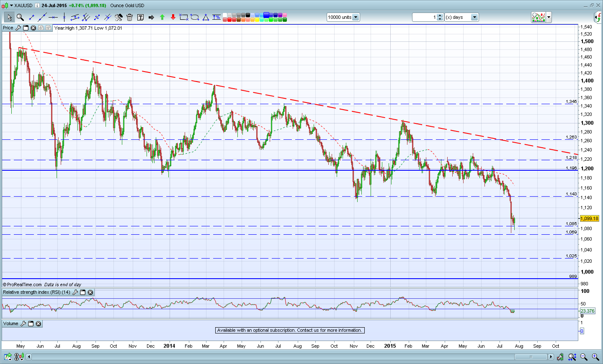Zoom out using bottom magnifier minus
This screenshot has height=364, width=603.
click(583, 357)
